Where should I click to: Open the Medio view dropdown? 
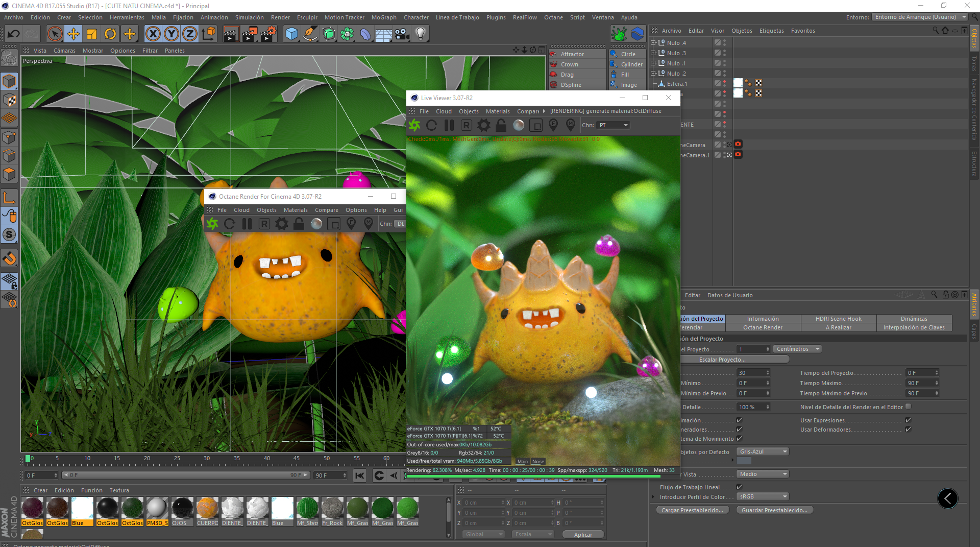coord(763,474)
